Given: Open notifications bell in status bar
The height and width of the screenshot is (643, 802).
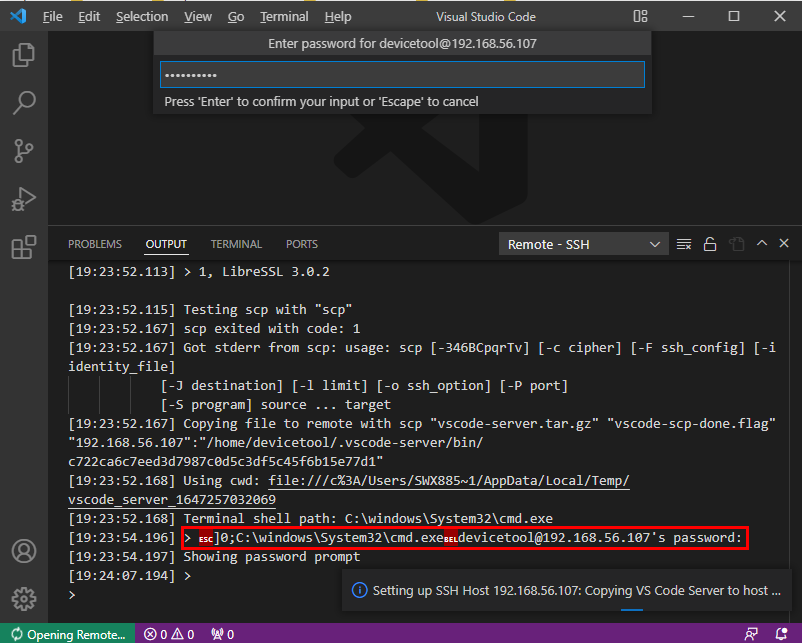Looking at the screenshot, I should pyautogui.click(x=781, y=634).
